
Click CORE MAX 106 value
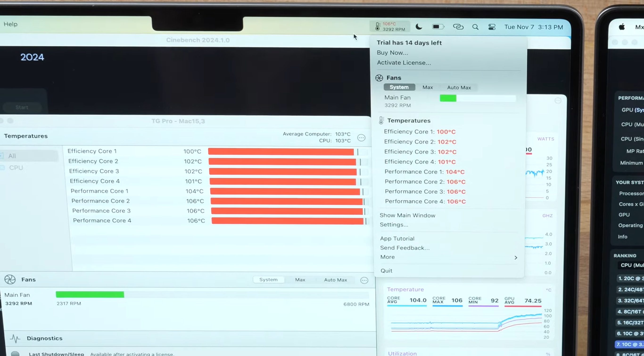tap(457, 300)
